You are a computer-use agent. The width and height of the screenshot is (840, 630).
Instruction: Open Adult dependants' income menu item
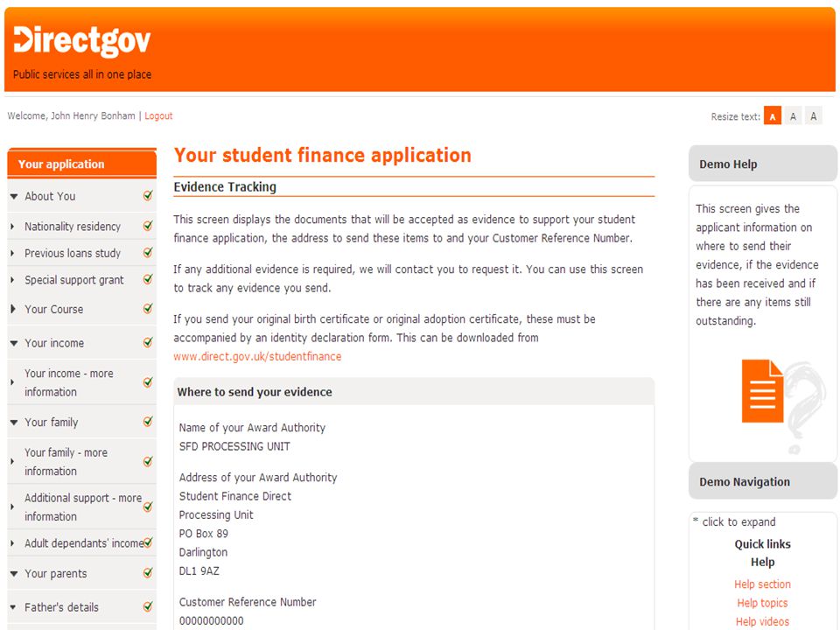point(84,543)
